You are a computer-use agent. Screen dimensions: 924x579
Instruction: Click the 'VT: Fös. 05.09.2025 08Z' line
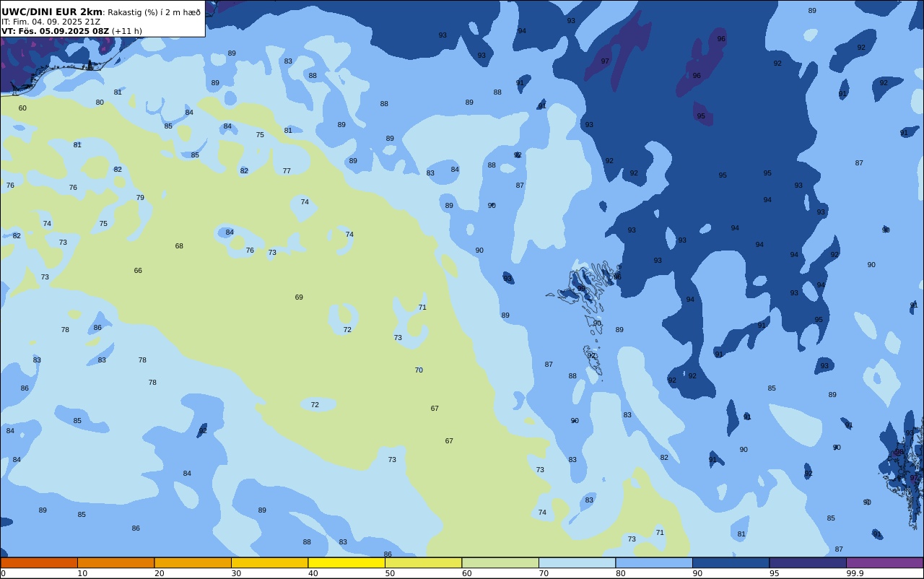[x=55, y=31]
